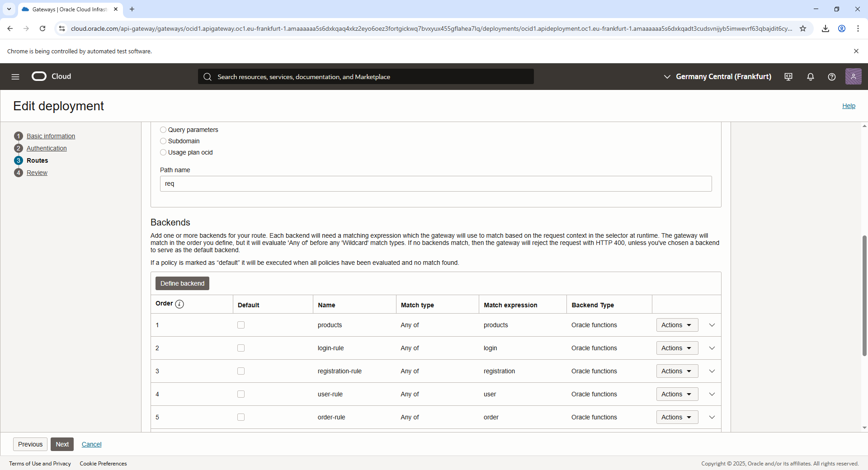
Task: Go to the Basic information step
Action: pyautogui.click(x=51, y=136)
